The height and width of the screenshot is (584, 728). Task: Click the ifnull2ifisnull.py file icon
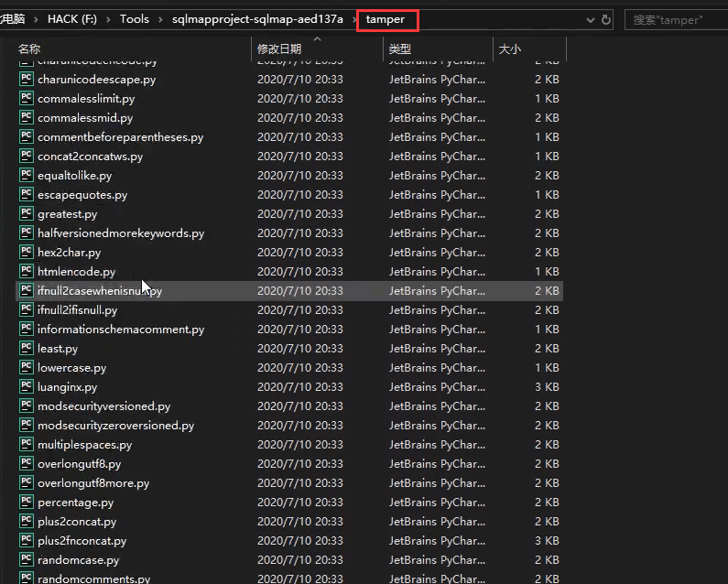click(26, 309)
